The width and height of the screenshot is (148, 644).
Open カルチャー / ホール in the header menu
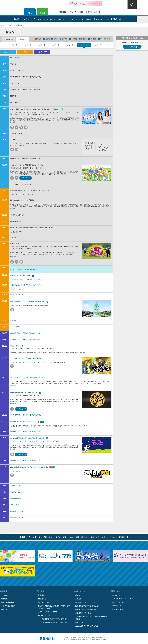tap(93, 12)
